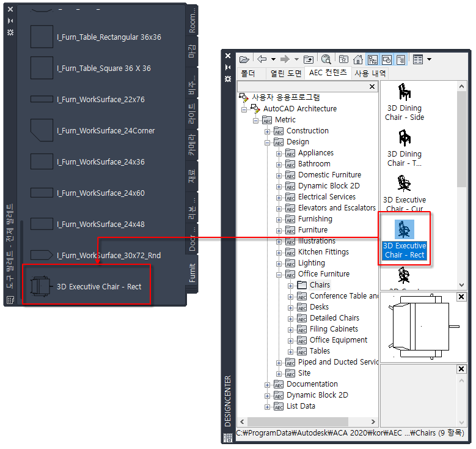Select 3D Executive Chair - Rect in DesignCenter
This screenshot has height=449, width=476.
coord(405,240)
